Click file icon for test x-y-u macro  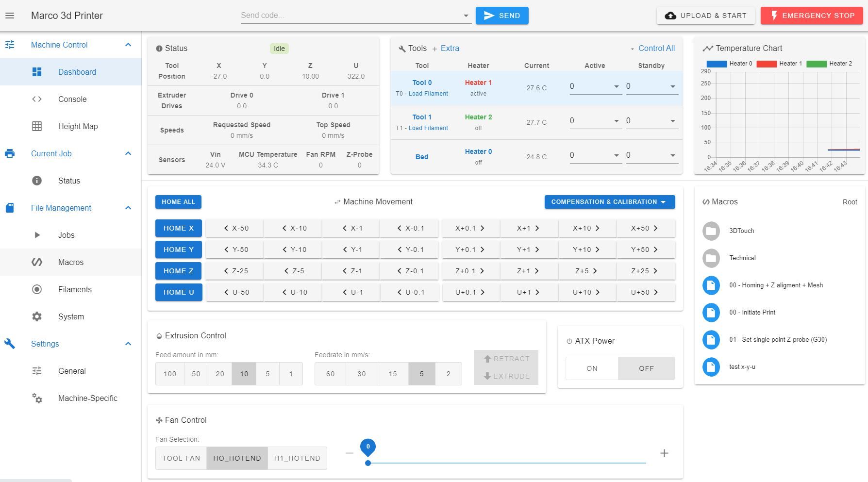pyautogui.click(x=711, y=367)
